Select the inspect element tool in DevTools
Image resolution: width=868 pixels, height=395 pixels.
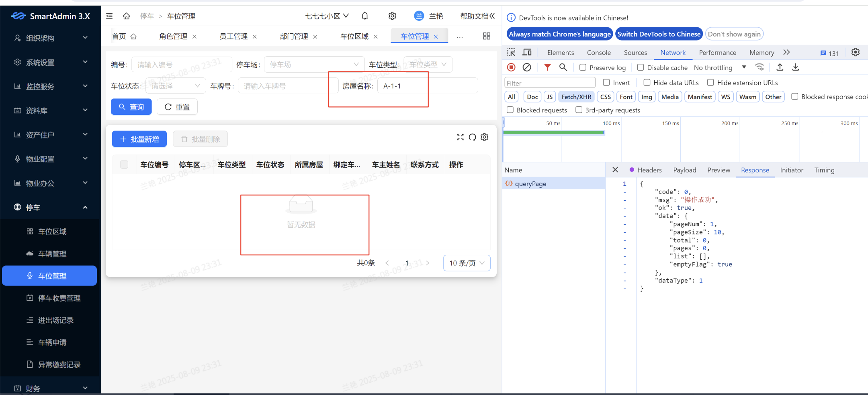click(x=511, y=52)
